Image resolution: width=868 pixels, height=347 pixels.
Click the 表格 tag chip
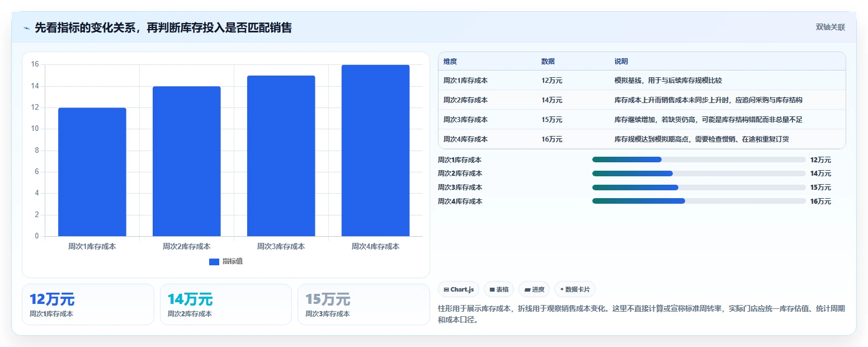[499, 289]
